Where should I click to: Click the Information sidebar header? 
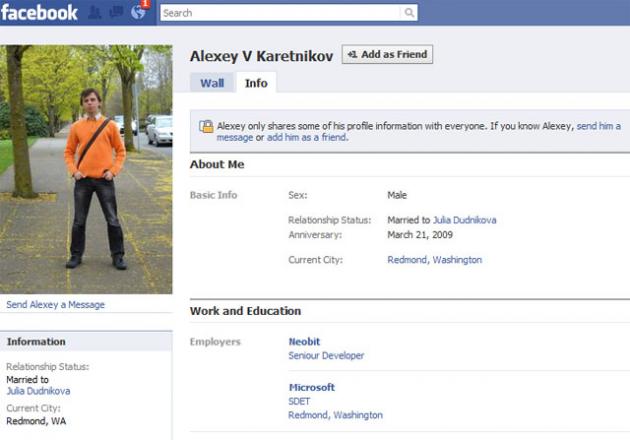[x=86, y=342]
